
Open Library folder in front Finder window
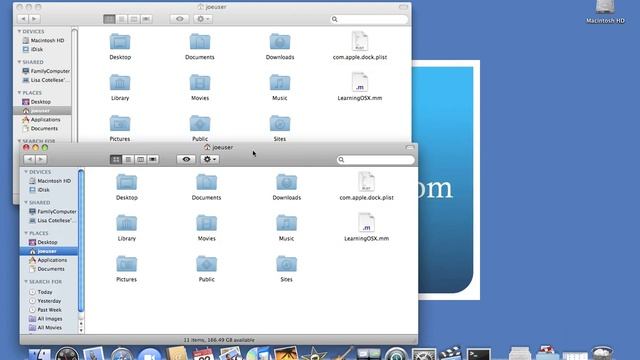[x=127, y=223]
